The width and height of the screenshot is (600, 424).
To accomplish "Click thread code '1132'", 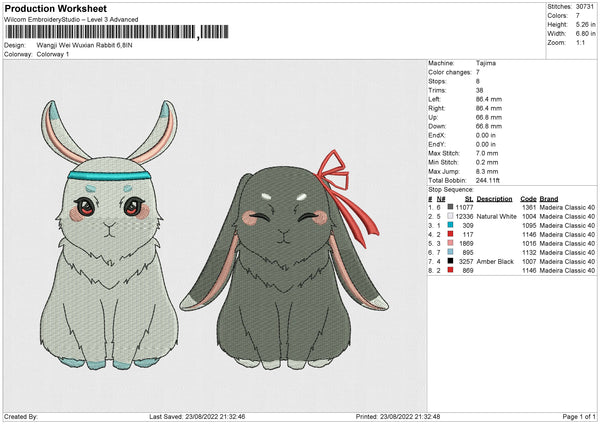I will (x=528, y=253).
